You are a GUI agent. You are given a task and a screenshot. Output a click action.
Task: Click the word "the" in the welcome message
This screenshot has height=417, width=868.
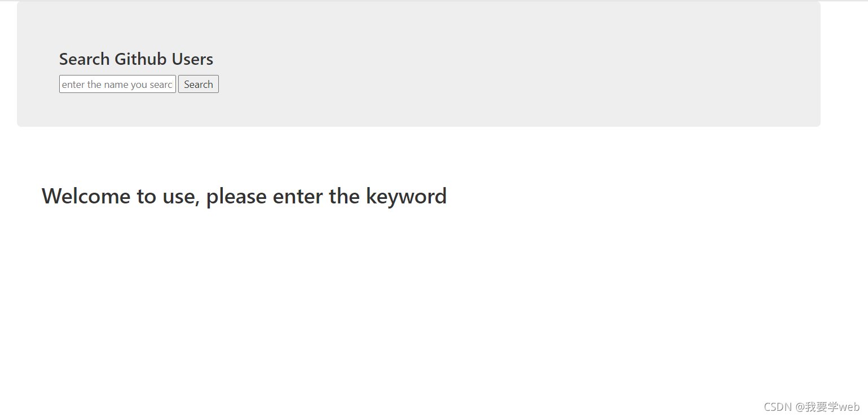pos(345,196)
